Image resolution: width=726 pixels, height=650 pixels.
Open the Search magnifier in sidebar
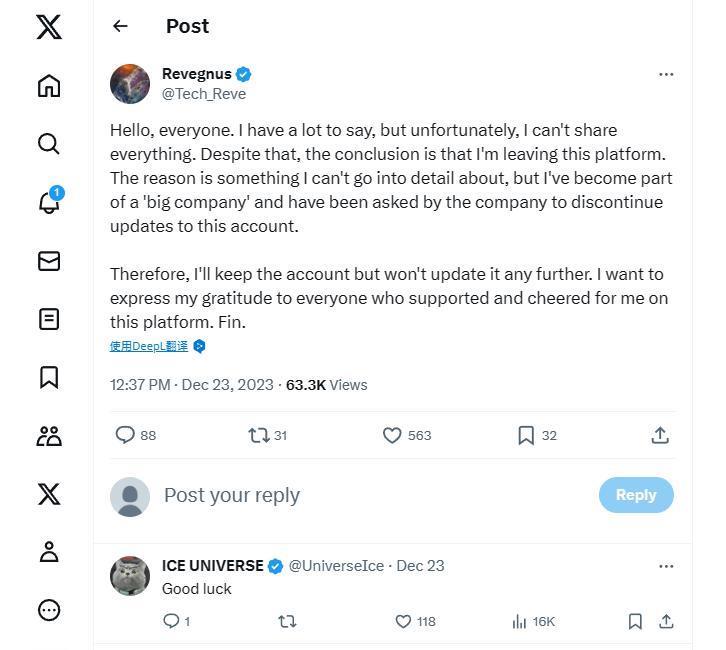click(x=48, y=144)
